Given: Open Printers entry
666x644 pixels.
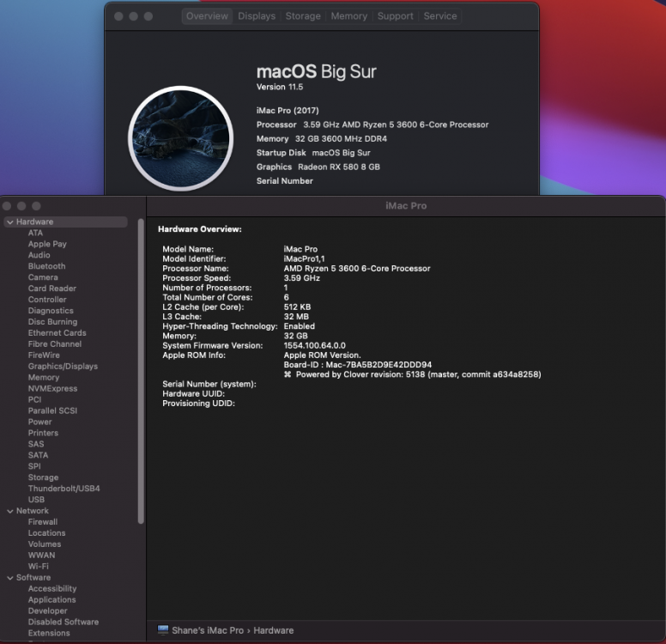Looking at the screenshot, I should [43, 433].
